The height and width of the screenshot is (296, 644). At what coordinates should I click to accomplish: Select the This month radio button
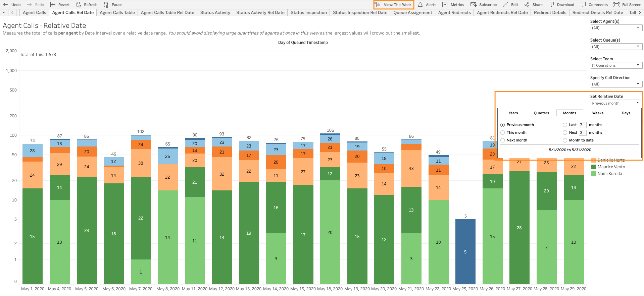pos(503,133)
